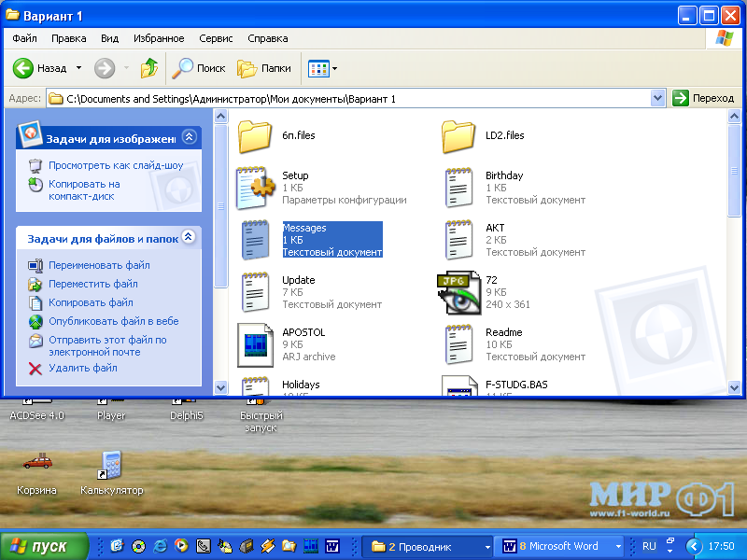Open the 6п.files folder icon
747x560 pixels.
point(255,136)
